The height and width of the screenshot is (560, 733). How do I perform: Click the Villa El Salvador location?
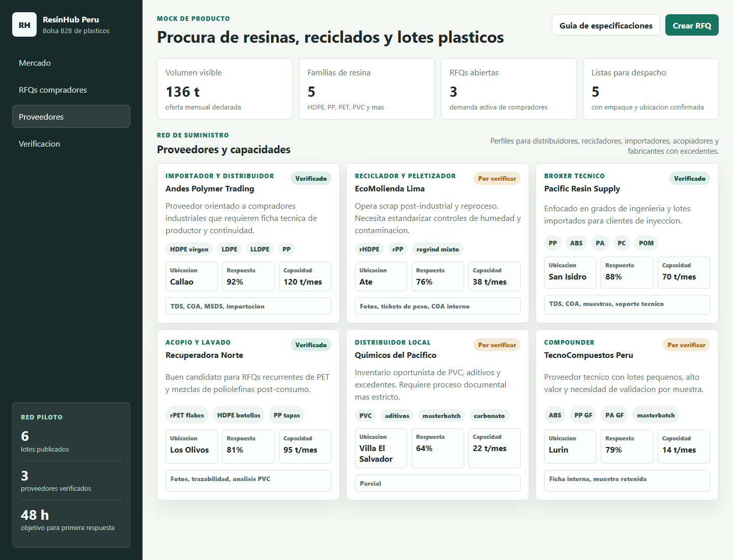381,448
